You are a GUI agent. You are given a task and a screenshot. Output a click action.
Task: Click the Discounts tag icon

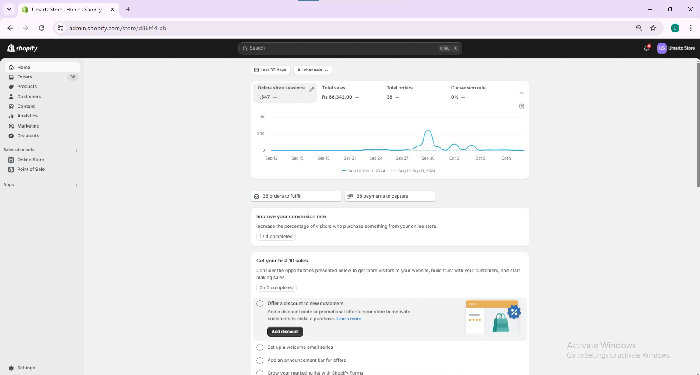pyautogui.click(x=12, y=136)
